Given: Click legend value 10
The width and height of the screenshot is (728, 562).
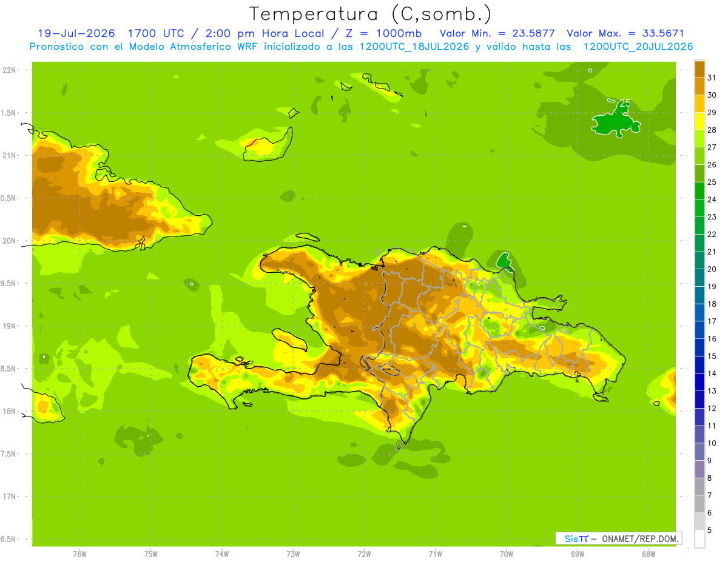Looking at the screenshot, I should pos(712,443).
